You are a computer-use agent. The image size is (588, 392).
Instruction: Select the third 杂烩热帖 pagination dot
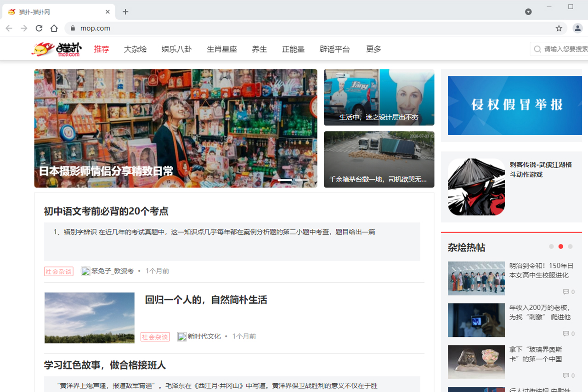pyautogui.click(x=570, y=246)
